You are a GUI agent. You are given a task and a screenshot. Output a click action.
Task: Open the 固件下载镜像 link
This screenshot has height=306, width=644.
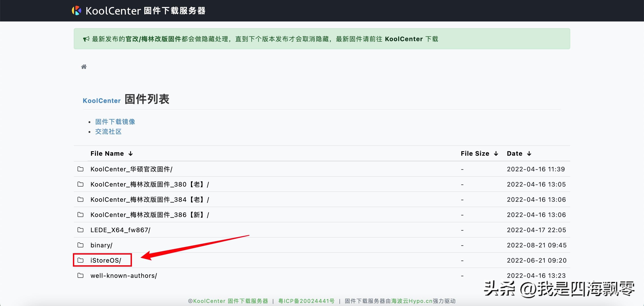point(115,122)
